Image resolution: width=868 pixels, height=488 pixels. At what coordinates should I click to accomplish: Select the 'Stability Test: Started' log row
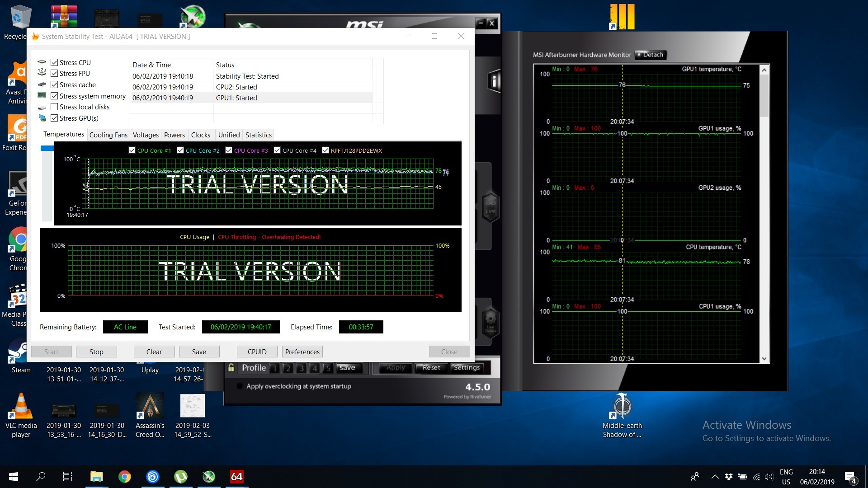click(x=252, y=76)
